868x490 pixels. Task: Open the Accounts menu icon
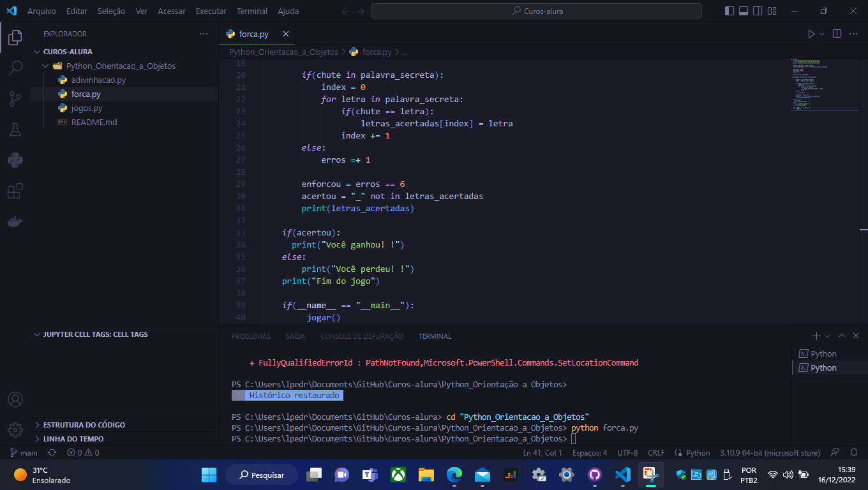15,399
